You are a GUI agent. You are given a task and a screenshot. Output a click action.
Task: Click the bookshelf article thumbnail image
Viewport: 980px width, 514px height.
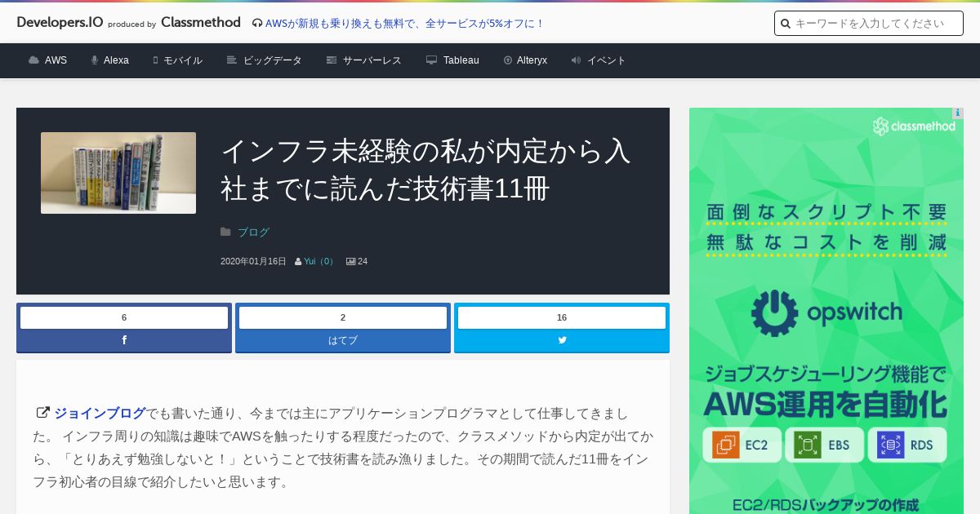point(118,173)
